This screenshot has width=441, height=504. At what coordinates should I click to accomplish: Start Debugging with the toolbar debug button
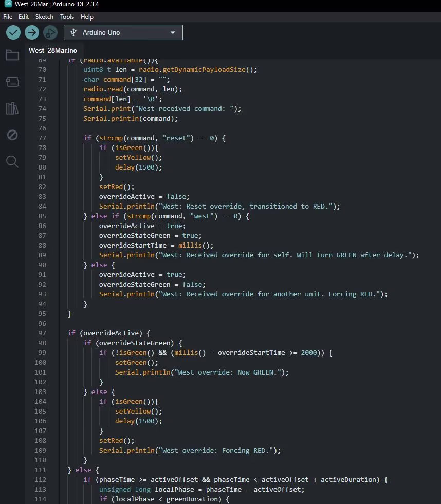(50, 32)
